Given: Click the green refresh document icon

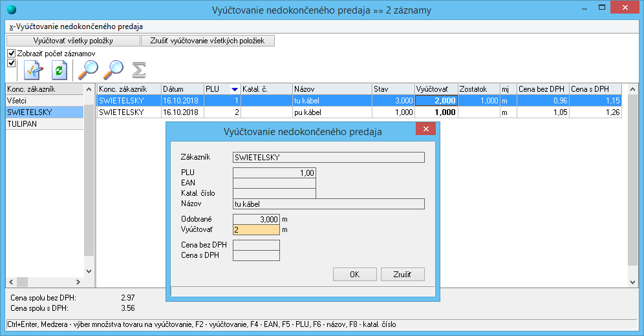Looking at the screenshot, I should coord(59,69).
